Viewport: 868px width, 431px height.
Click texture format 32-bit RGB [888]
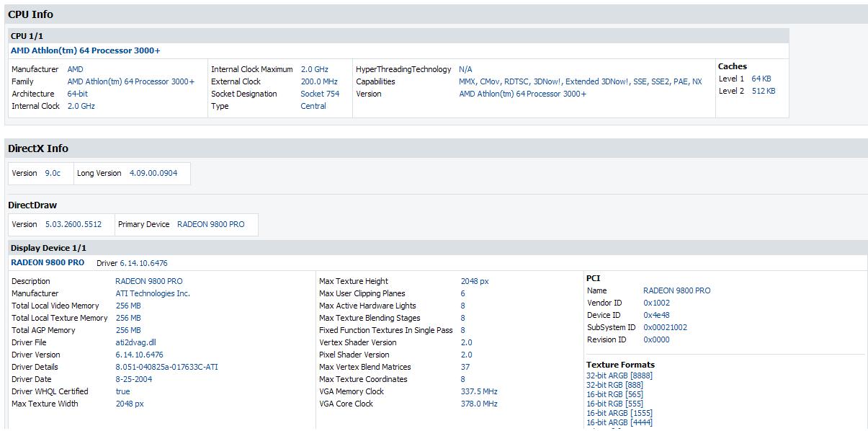pyautogui.click(x=614, y=385)
